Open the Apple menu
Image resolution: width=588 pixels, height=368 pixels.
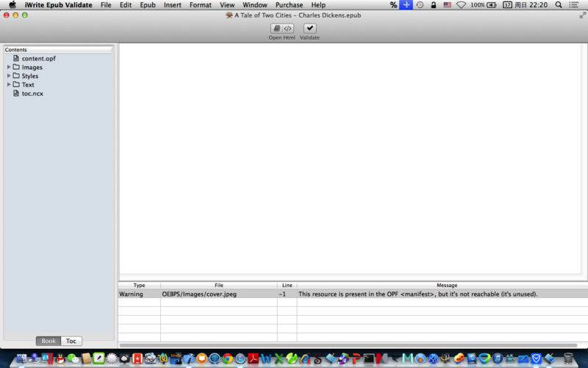coord(12,5)
